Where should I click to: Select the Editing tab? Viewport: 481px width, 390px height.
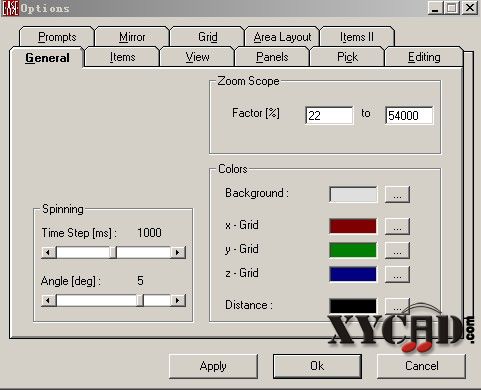click(424, 57)
